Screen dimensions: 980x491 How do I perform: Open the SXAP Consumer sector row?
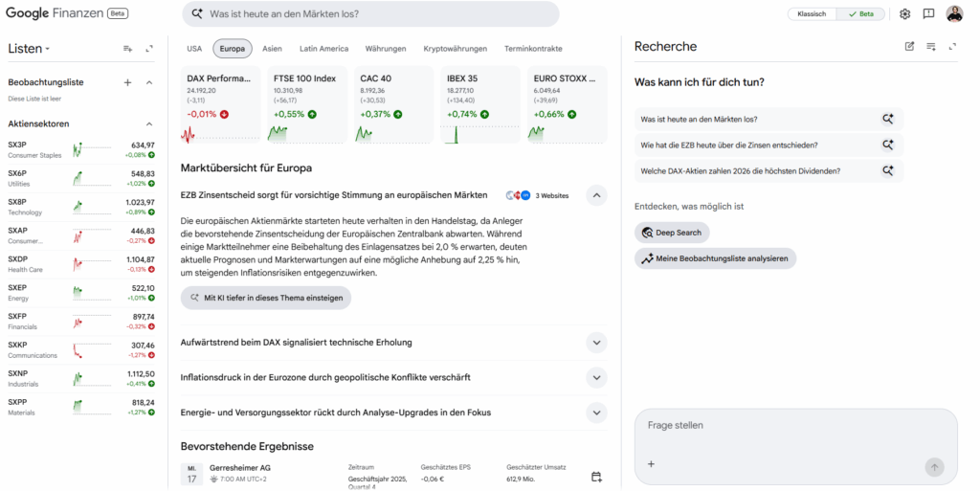pos(81,235)
